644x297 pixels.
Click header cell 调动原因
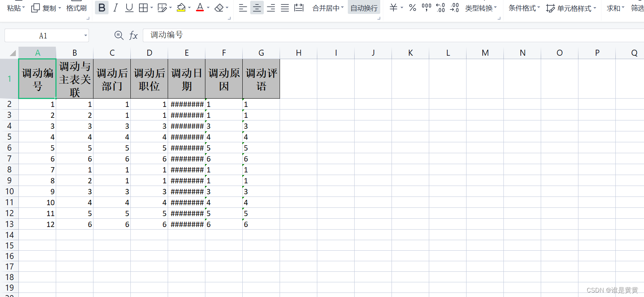point(224,79)
